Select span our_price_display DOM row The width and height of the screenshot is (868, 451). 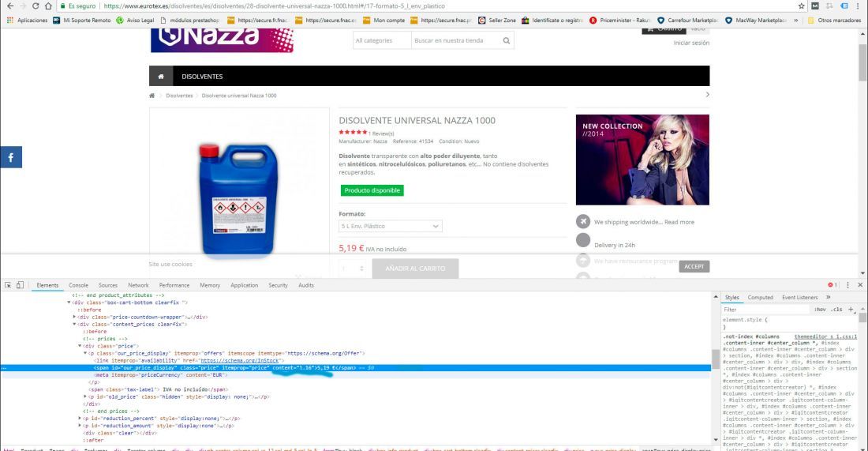(355, 367)
